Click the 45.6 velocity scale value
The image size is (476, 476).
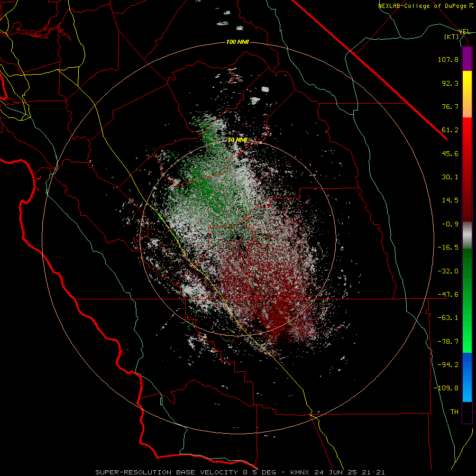pos(450,153)
